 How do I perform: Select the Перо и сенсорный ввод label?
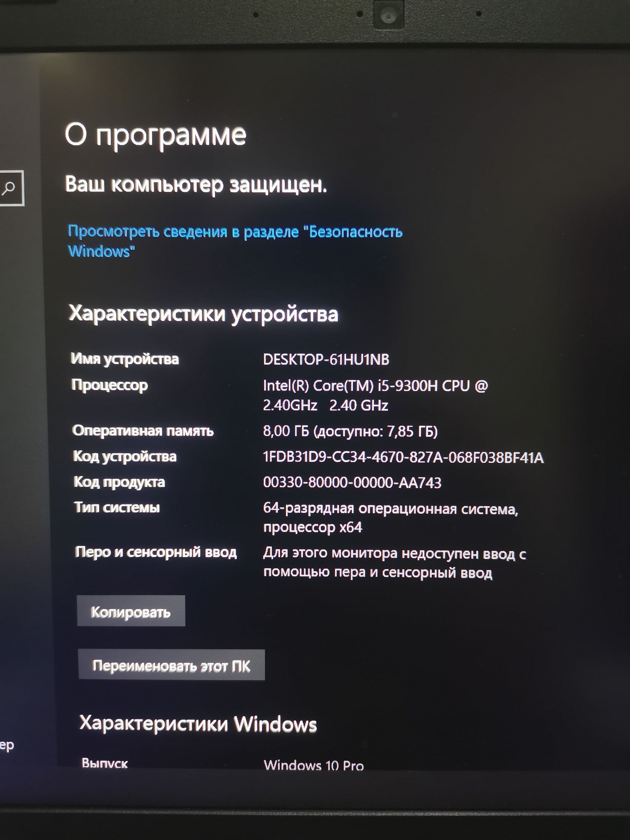[x=156, y=552]
